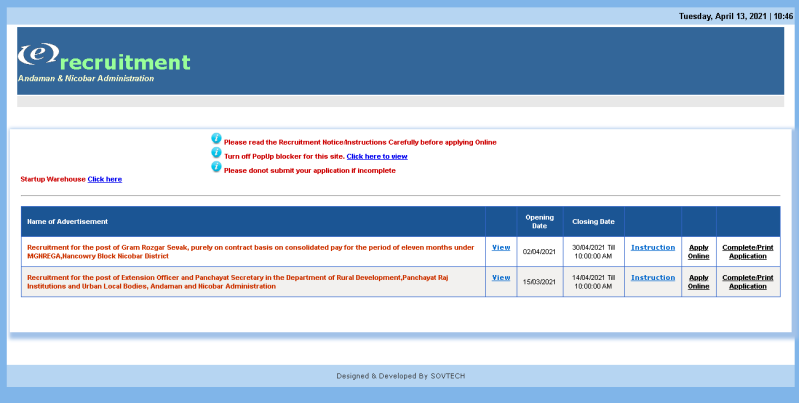The image size is (799, 403).
Task: Complete/Print Application for Gram Rozgar Sevak
Action: pos(747,251)
